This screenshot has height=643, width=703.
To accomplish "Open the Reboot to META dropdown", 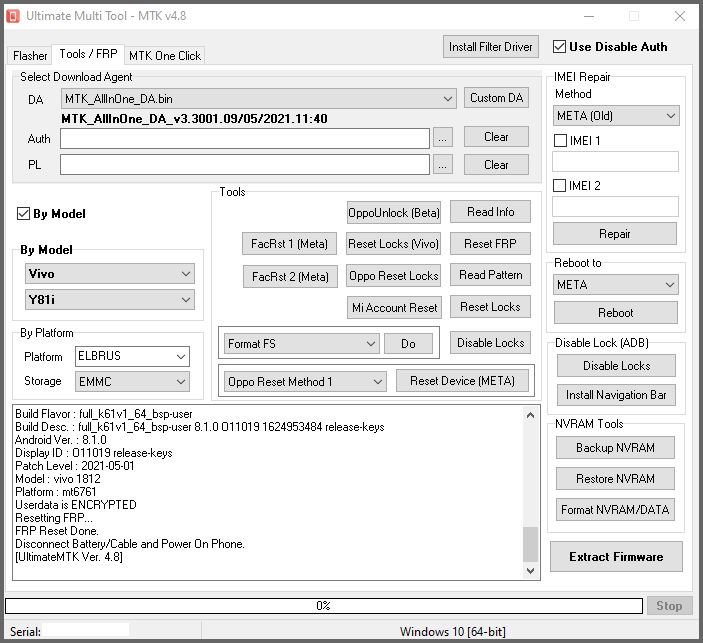I will click(x=616, y=285).
